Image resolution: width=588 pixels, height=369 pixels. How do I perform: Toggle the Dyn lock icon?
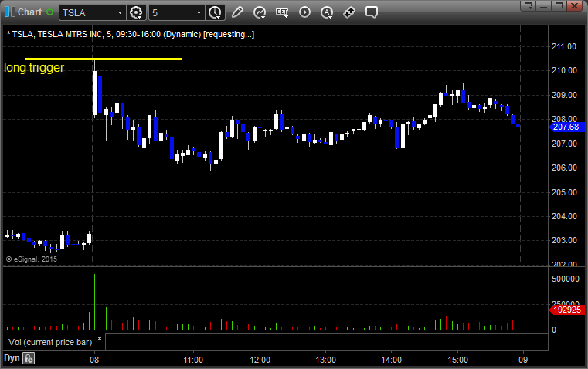tap(29, 358)
